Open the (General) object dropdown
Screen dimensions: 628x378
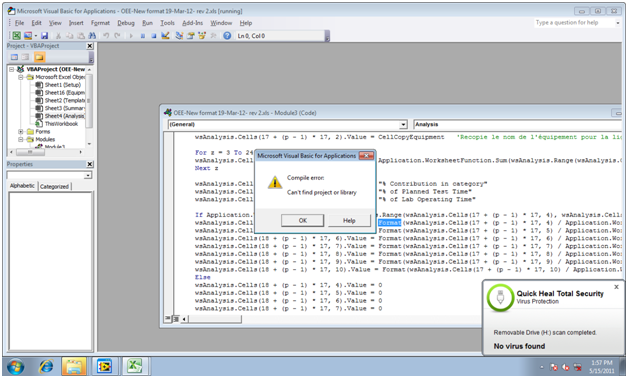coord(403,125)
